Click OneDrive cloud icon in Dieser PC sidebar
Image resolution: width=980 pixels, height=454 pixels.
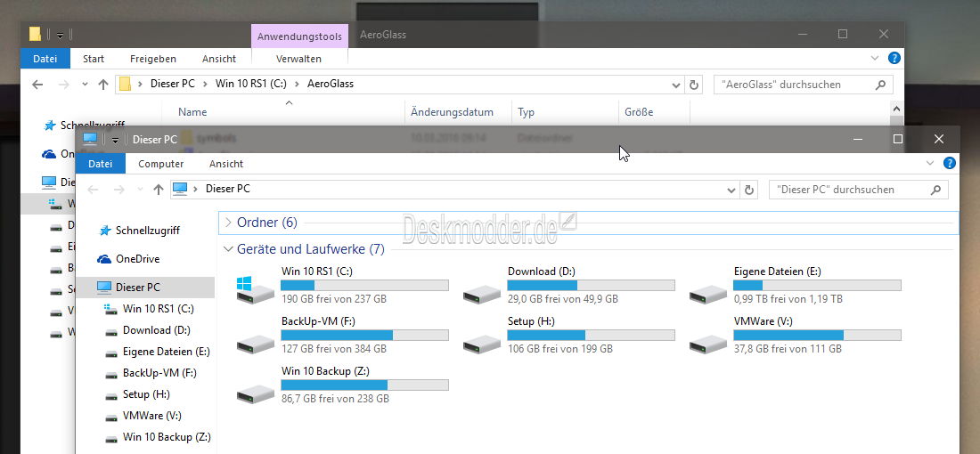coord(104,259)
